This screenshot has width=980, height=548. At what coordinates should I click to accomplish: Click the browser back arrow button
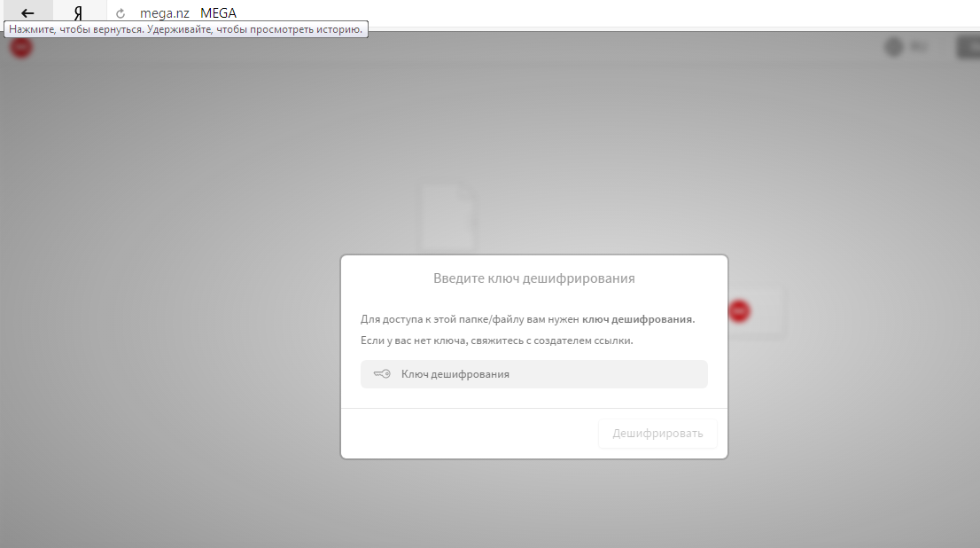pos(27,12)
